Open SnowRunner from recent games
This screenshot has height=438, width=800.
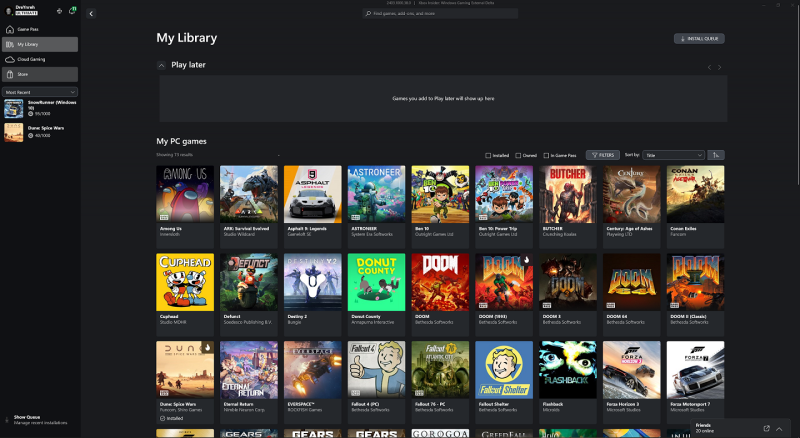tap(40, 108)
